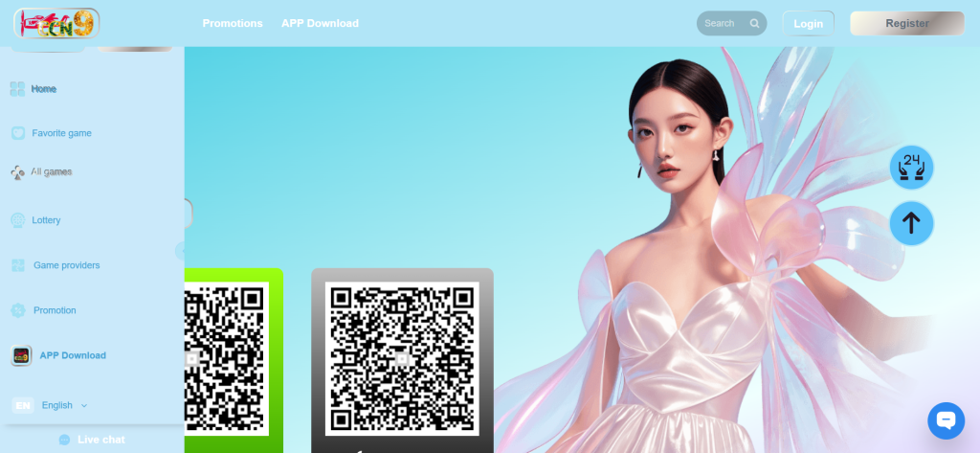
Task: Click the Favorite game heart icon
Action: (x=17, y=133)
